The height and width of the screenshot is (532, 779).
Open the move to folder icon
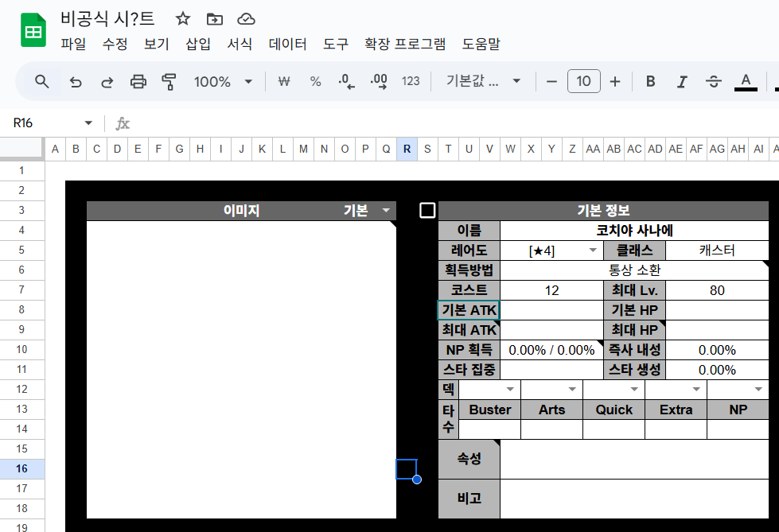click(x=214, y=19)
